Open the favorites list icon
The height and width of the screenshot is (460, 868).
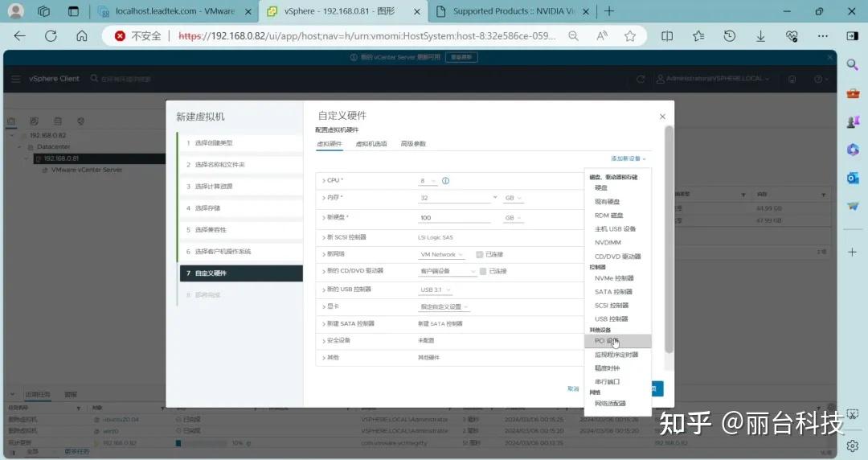click(x=698, y=36)
